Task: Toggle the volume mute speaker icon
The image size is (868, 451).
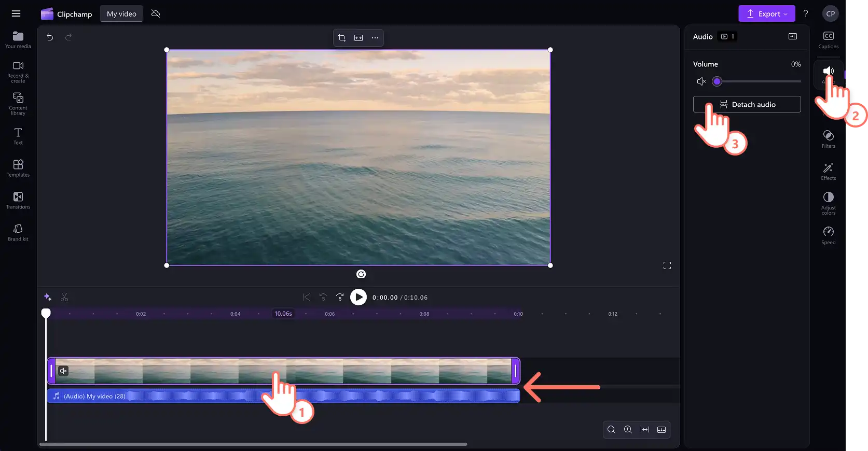Action: coord(701,81)
